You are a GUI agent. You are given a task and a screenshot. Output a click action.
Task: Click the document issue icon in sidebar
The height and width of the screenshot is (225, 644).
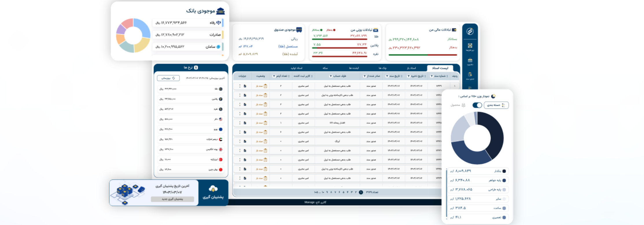(470, 75)
